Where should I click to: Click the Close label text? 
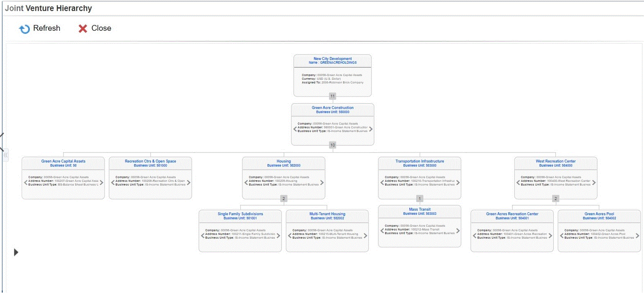[x=101, y=28]
